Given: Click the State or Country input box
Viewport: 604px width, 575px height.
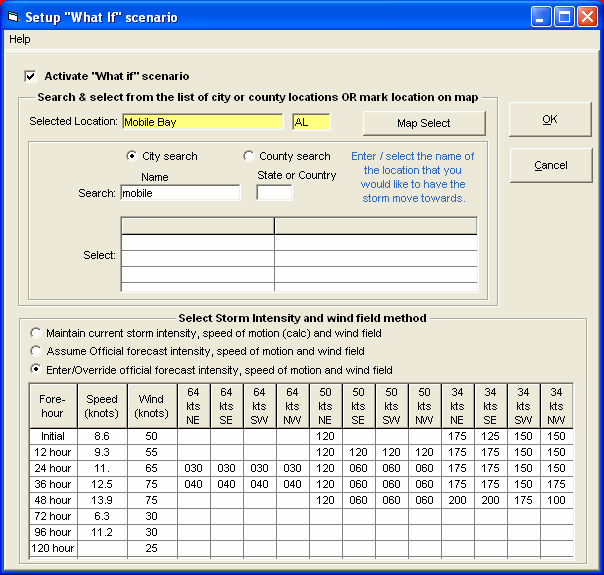Looking at the screenshot, I should pyautogui.click(x=274, y=193).
